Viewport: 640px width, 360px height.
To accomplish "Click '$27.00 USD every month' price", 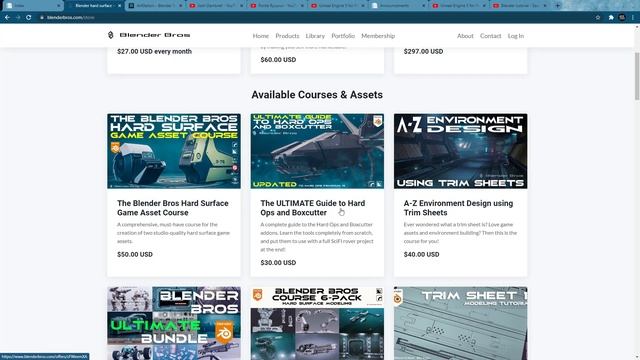I will point(154,51).
